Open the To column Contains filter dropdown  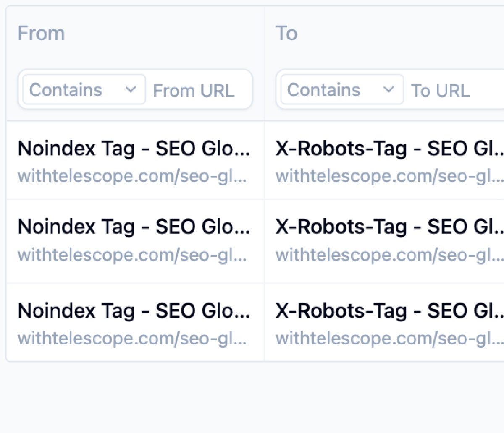pos(341,90)
